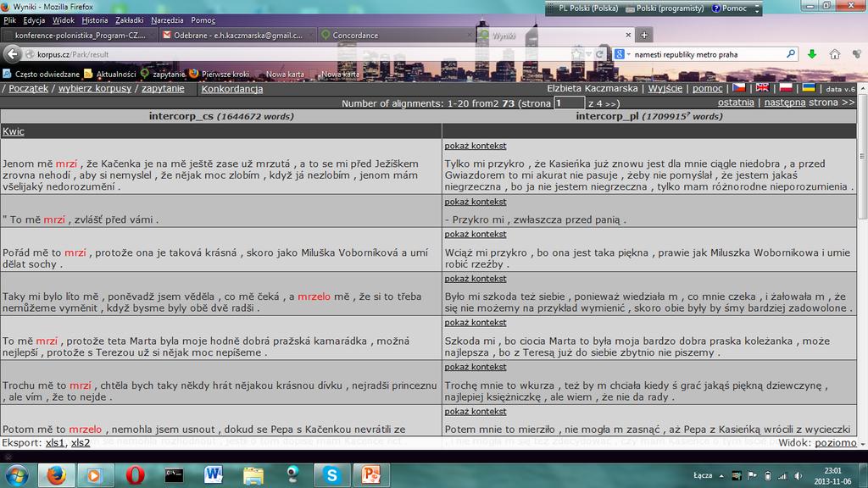This screenshot has height=488, width=868.
Task: Switch site language via Polish flag
Action: tap(786, 88)
